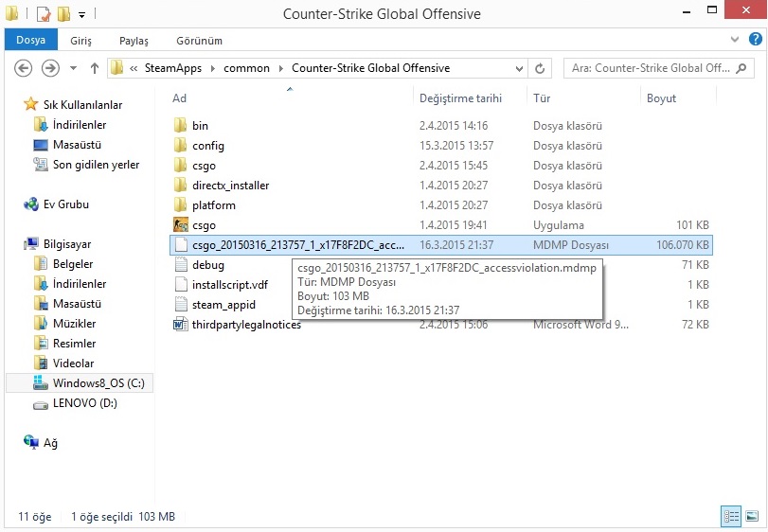768x532 pixels.
Task: Click Ev Grubu in navigation pane
Action: click(x=65, y=204)
